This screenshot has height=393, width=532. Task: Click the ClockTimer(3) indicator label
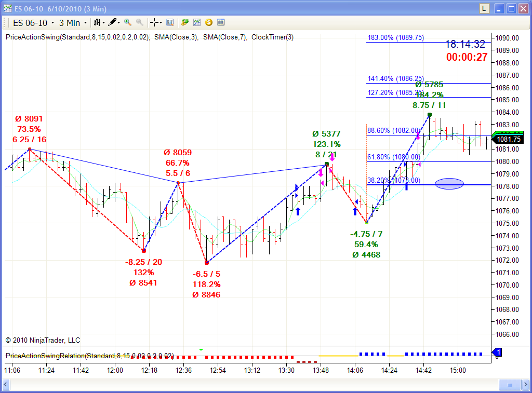272,37
